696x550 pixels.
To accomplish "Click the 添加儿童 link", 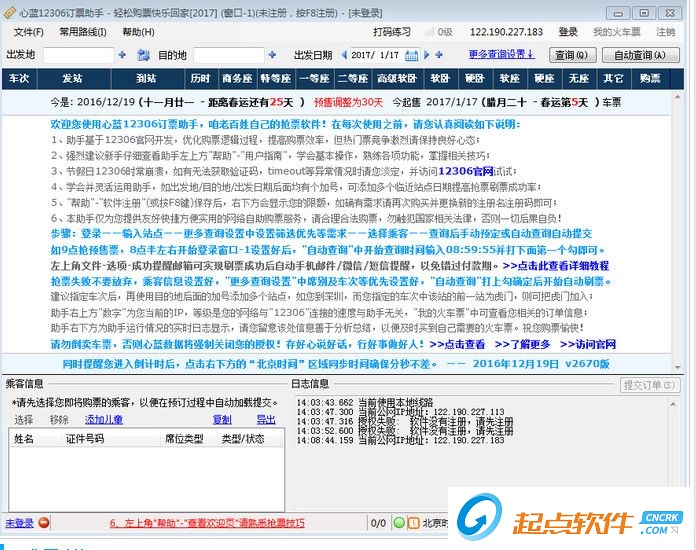I will (x=104, y=420).
